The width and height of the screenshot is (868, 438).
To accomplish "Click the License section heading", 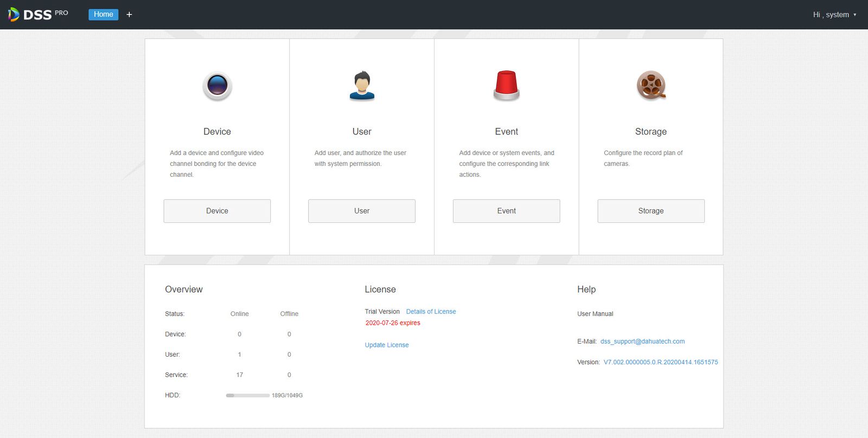I will [380, 289].
